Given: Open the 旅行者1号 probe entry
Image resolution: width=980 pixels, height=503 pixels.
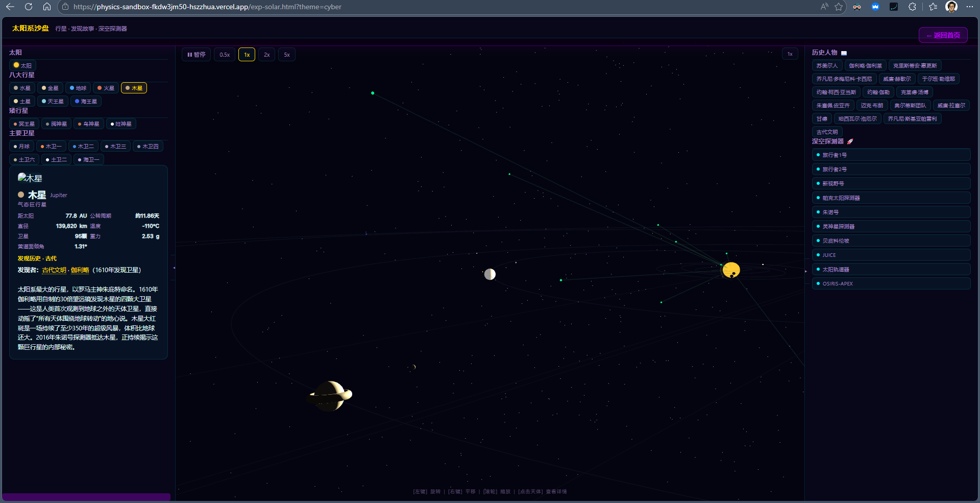Looking at the screenshot, I should coord(891,155).
